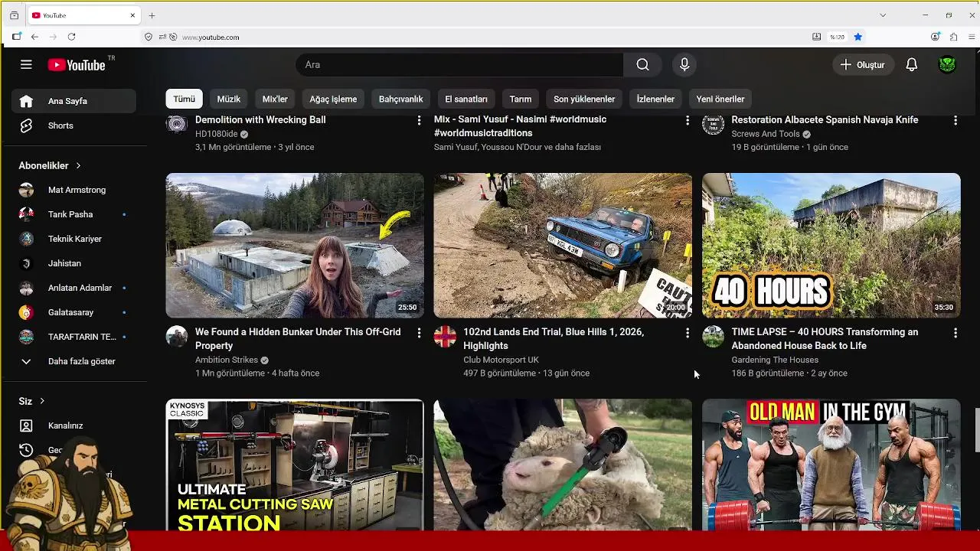
Task: Open the YouTube hamburger guide menu
Action: click(26, 65)
